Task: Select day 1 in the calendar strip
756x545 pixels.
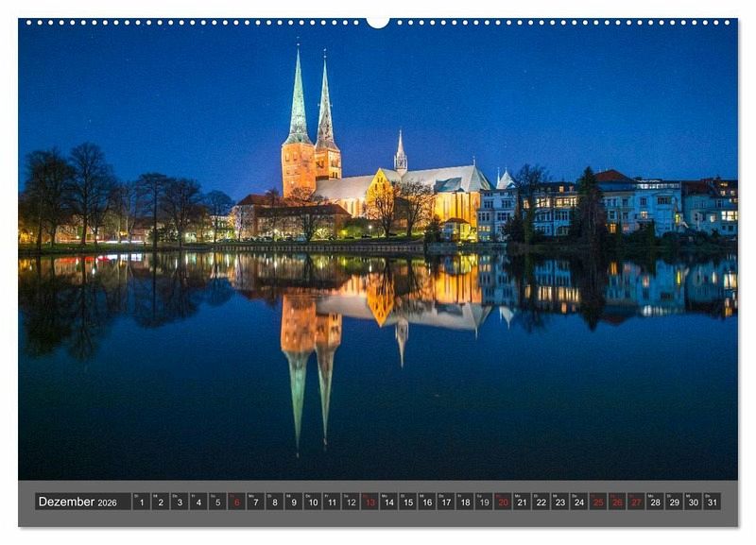Action: 142,502
